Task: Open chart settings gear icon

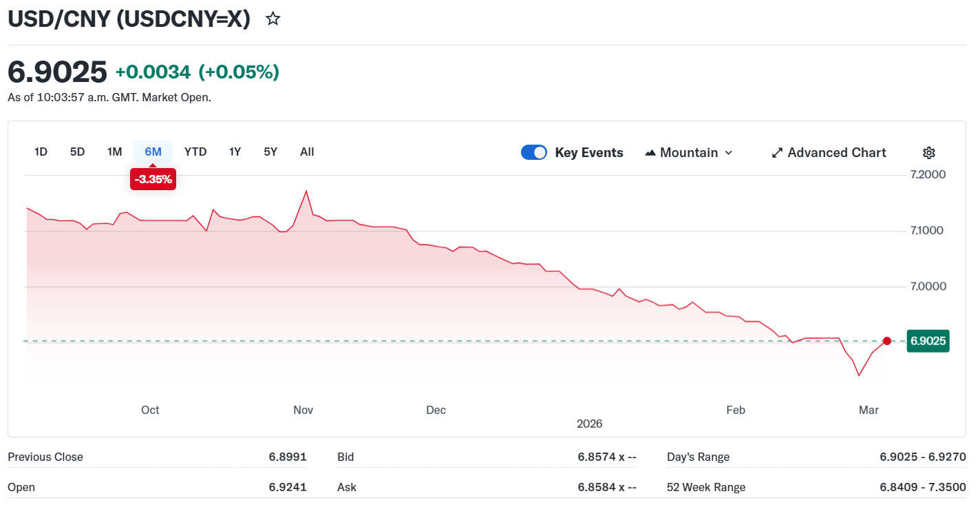Action: 928,153
